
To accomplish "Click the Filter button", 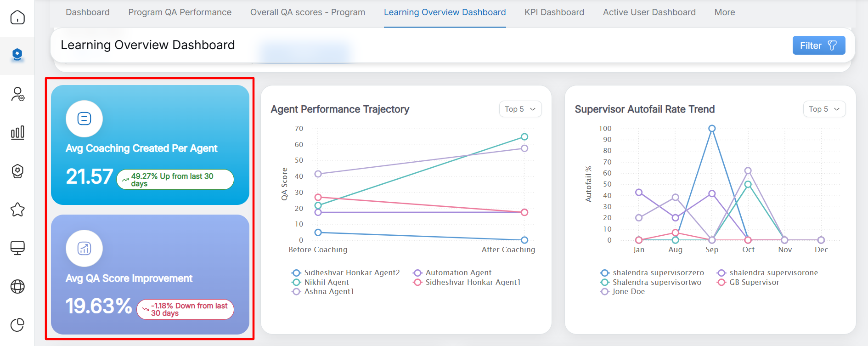I will (x=818, y=45).
